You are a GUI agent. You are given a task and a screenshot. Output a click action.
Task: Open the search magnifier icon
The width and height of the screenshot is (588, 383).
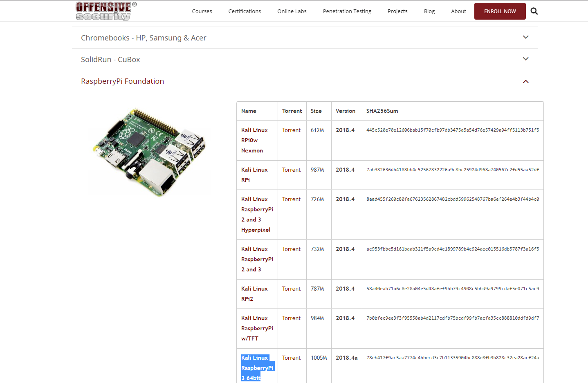coord(534,11)
